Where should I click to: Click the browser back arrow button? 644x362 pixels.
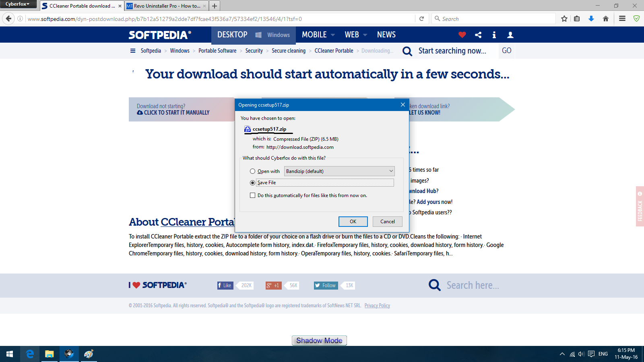click(x=8, y=19)
